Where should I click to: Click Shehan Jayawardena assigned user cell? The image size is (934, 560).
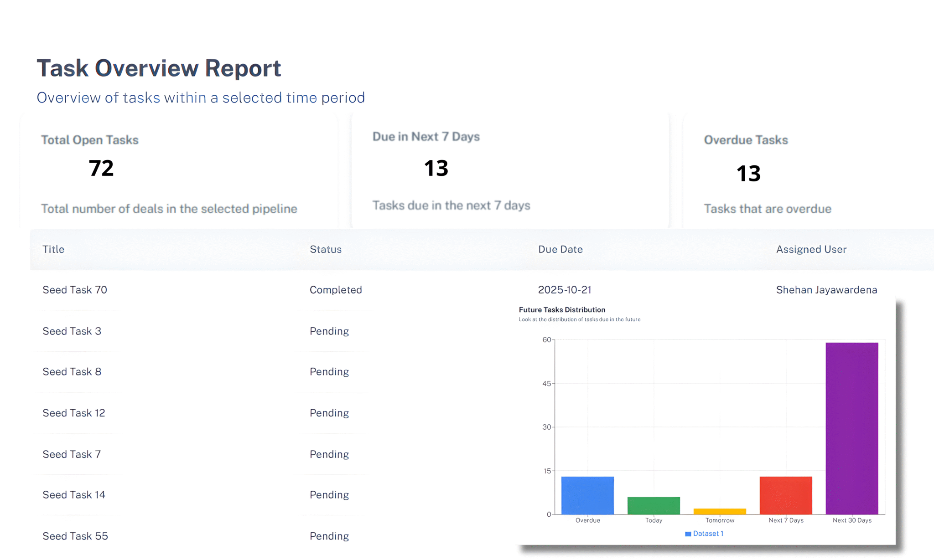pyautogui.click(x=826, y=290)
